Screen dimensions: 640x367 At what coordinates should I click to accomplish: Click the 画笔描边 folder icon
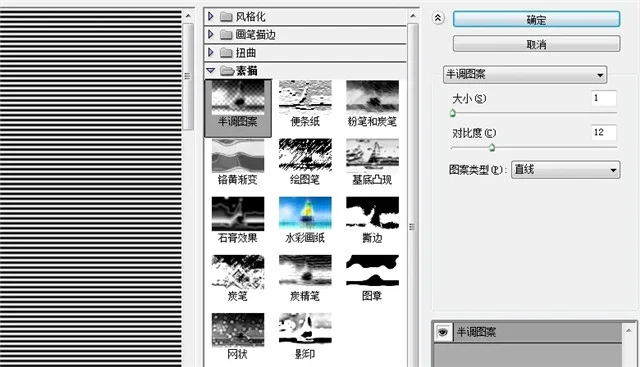pos(226,35)
